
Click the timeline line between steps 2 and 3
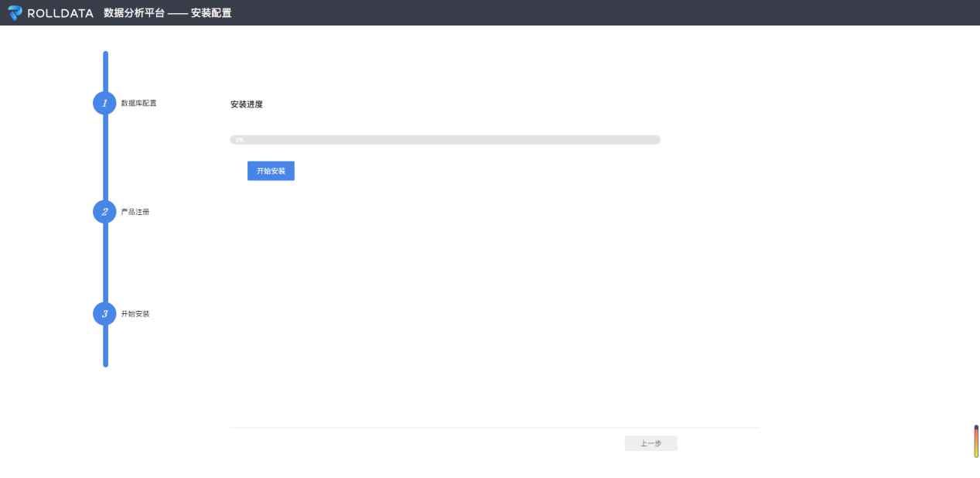tap(106, 262)
